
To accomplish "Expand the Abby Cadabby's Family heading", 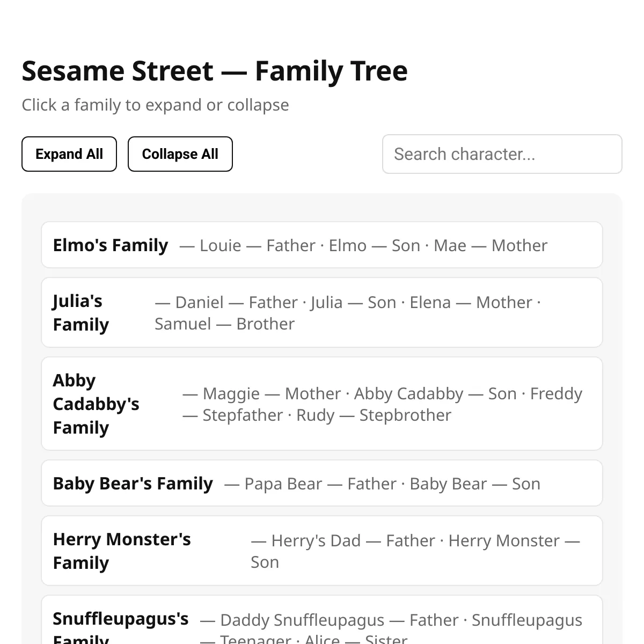I will pyautogui.click(x=96, y=404).
